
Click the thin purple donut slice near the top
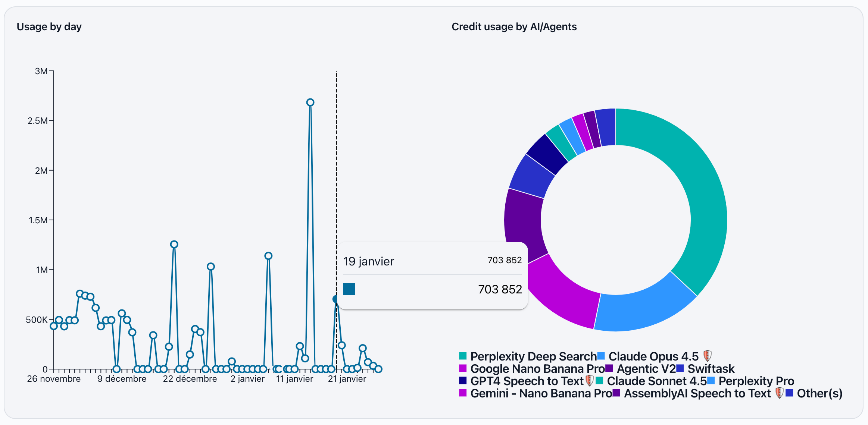[593, 129]
